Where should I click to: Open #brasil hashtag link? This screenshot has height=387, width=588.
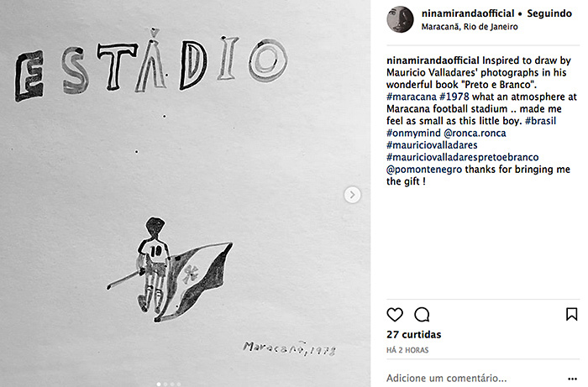click(x=540, y=121)
